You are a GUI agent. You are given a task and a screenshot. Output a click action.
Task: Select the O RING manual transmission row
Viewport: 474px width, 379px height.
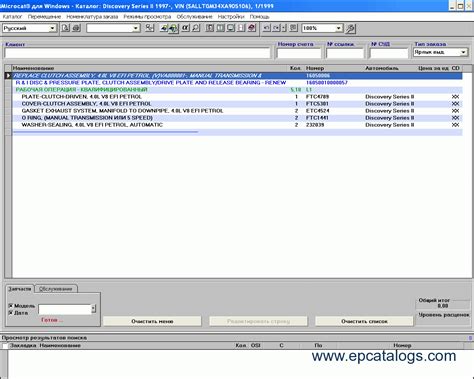[237, 118]
